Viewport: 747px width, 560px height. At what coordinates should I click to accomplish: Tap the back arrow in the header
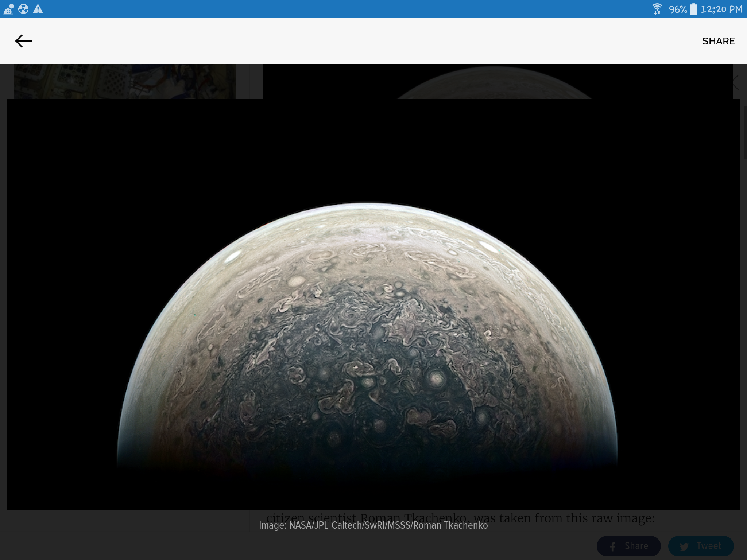point(24,41)
